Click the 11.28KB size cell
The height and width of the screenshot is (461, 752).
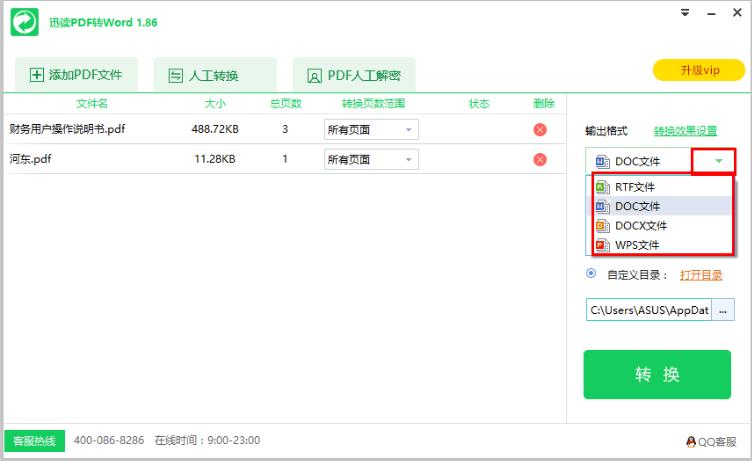215,159
